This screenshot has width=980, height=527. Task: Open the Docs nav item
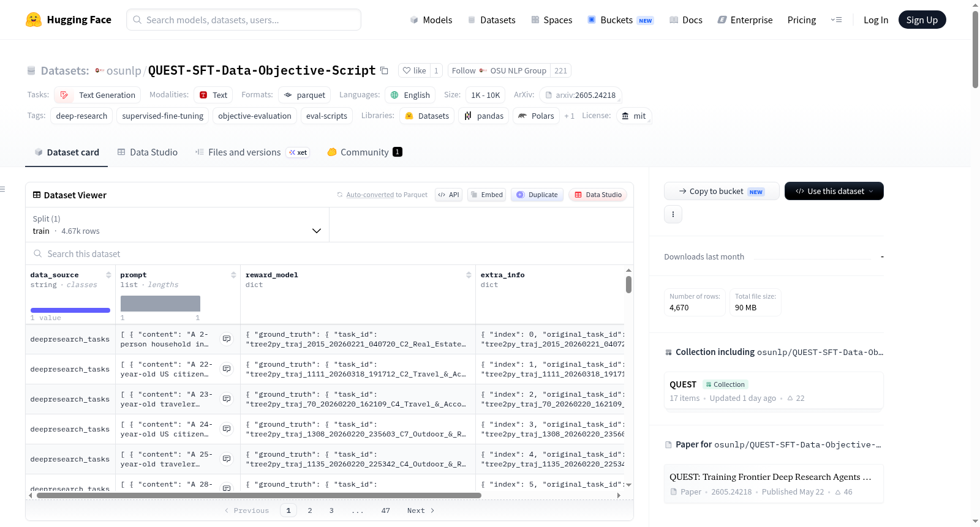(x=686, y=20)
